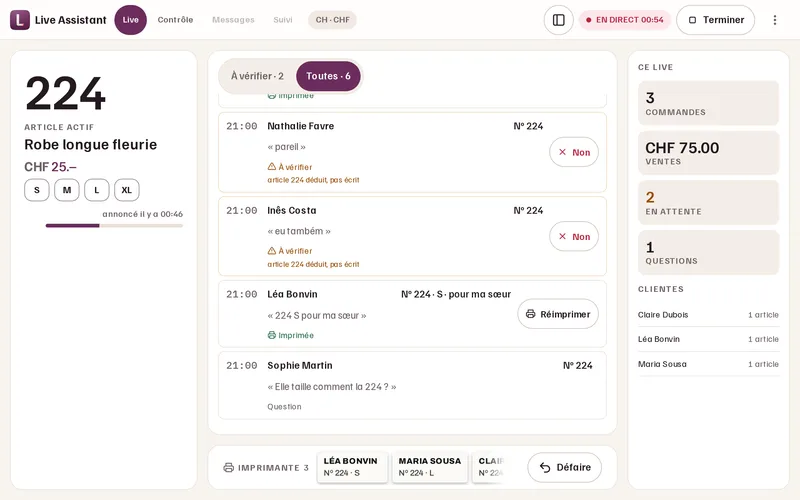Select size M
Viewport: 800px width, 500px height.
(x=67, y=190)
